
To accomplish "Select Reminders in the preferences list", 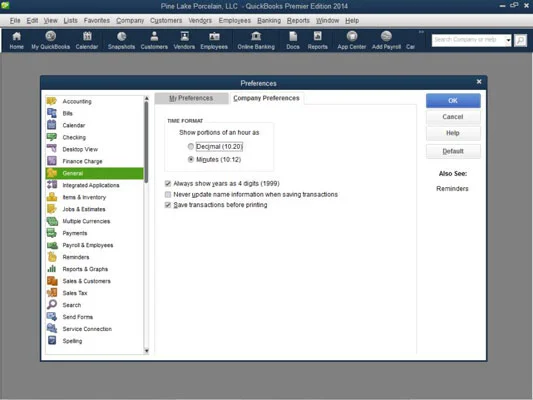I will click(94, 257).
